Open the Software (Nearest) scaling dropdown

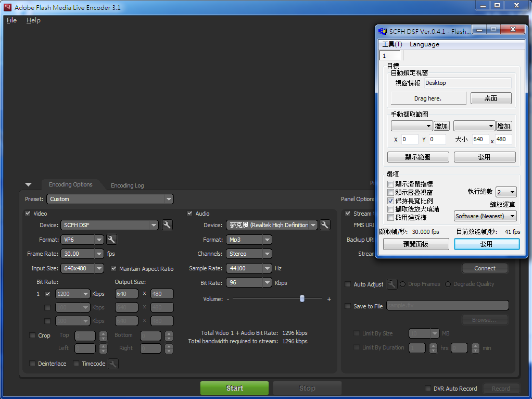(512, 216)
